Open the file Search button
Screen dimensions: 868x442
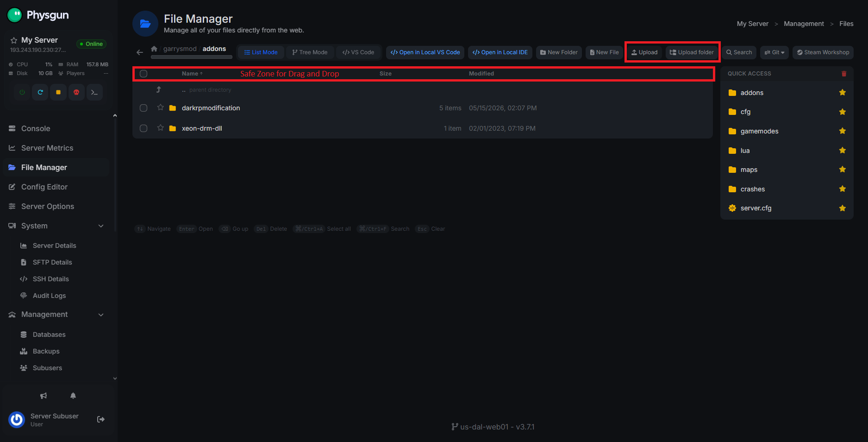coord(739,52)
